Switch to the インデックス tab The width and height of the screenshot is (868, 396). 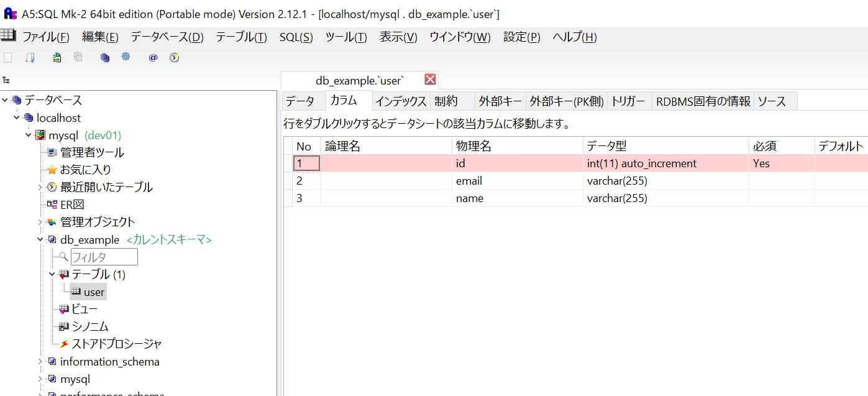pos(401,101)
